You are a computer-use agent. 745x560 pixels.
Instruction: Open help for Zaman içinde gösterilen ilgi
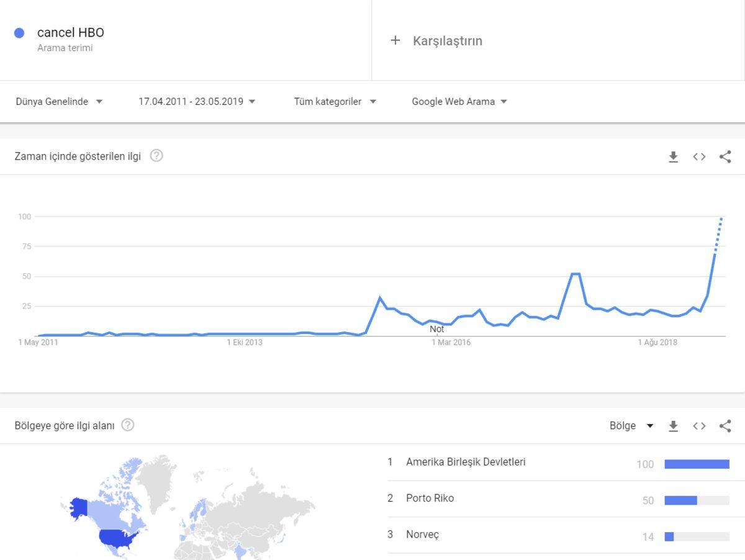tap(156, 156)
